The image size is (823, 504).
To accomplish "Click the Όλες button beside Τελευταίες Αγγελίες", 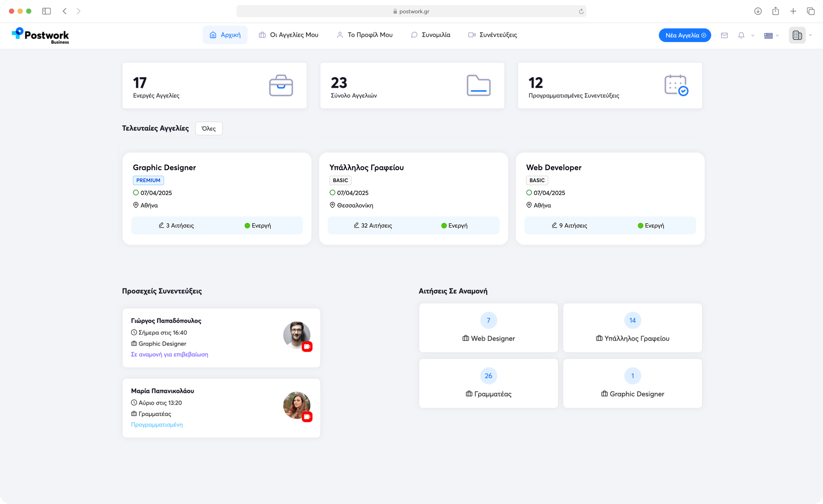I will [x=209, y=129].
